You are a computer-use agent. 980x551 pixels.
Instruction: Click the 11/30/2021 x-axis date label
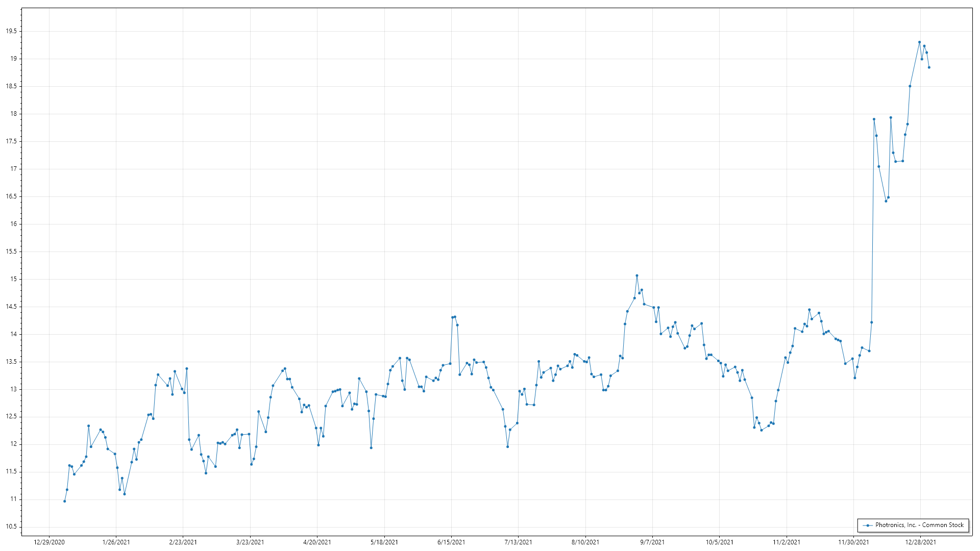point(853,542)
